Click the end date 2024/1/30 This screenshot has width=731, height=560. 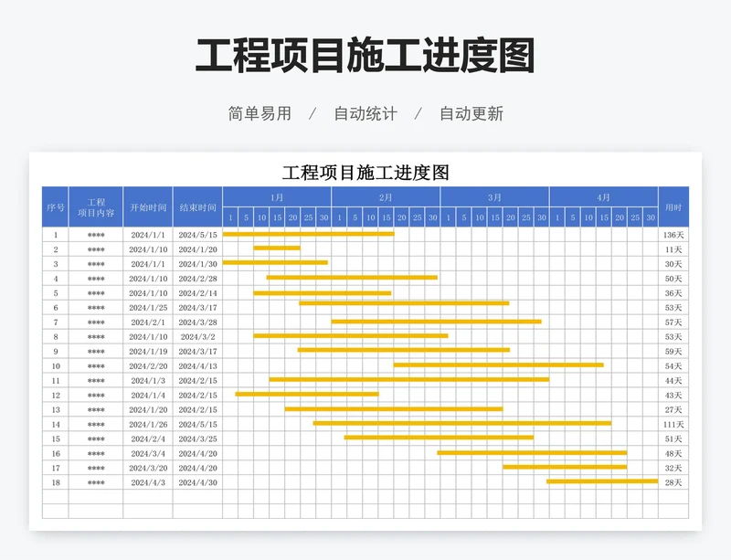click(x=197, y=264)
